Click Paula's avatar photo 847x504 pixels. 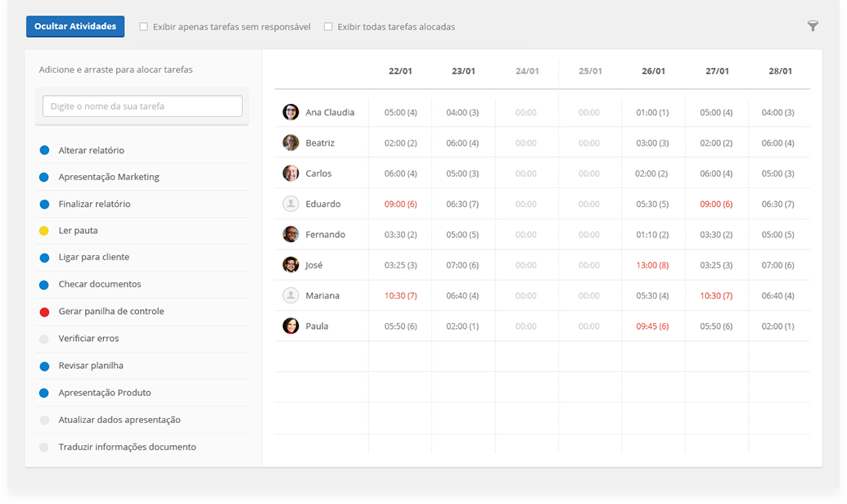coord(291,326)
